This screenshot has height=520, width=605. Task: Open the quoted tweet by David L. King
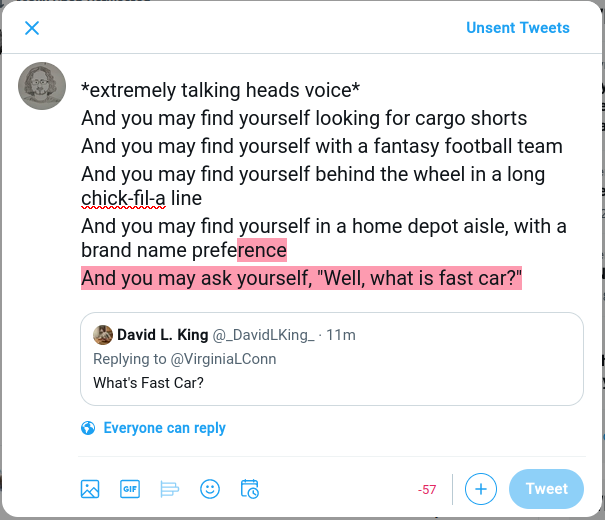tap(332, 359)
